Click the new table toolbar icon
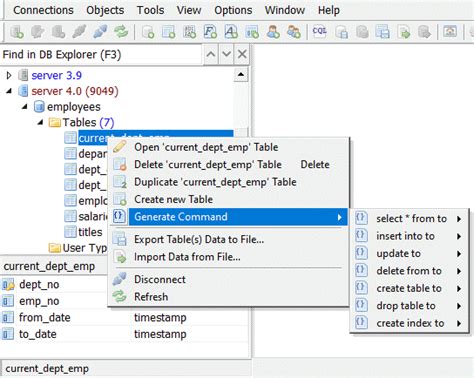The width and height of the screenshot is (474, 378). (x=169, y=32)
